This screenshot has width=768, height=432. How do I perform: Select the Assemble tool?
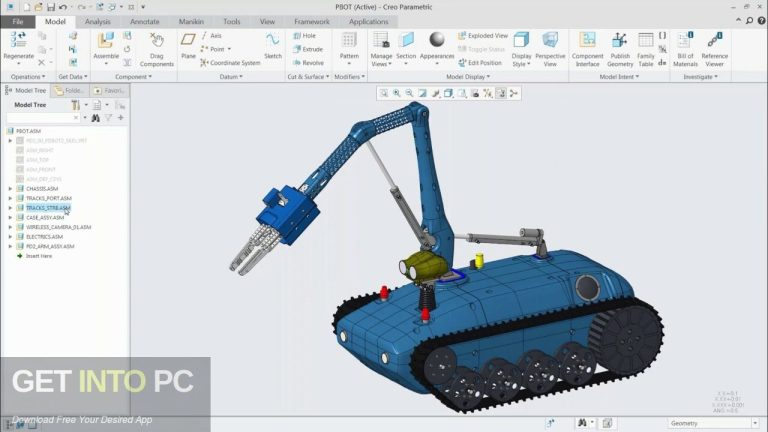pyautogui.click(x=106, y=40)
